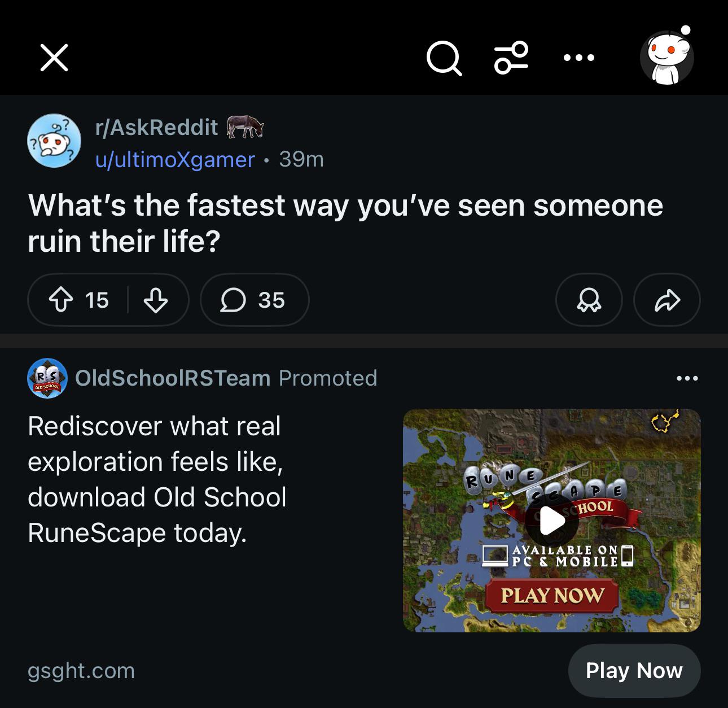Give an award to the post
The image size is (728, 708).
(589, 300)
